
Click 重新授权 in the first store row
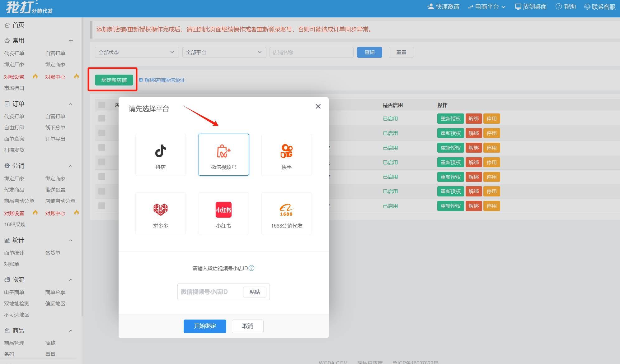[x=450, y=118]
